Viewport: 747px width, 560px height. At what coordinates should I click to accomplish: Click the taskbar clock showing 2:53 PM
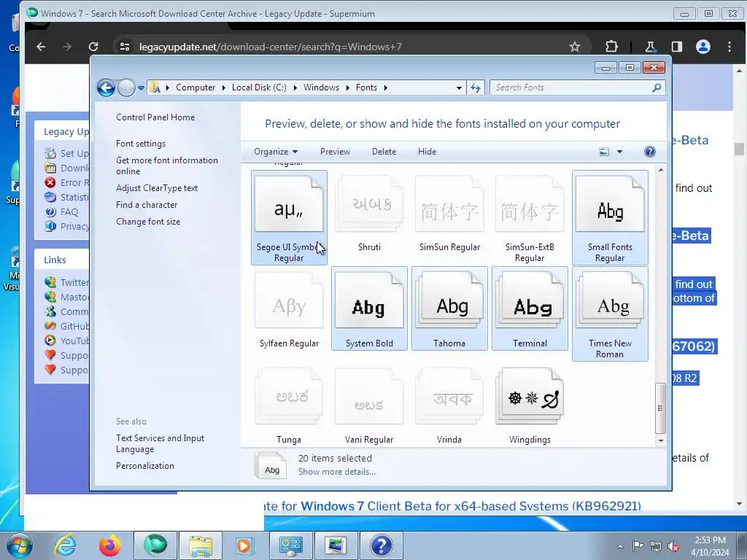[x=710, y=546]
